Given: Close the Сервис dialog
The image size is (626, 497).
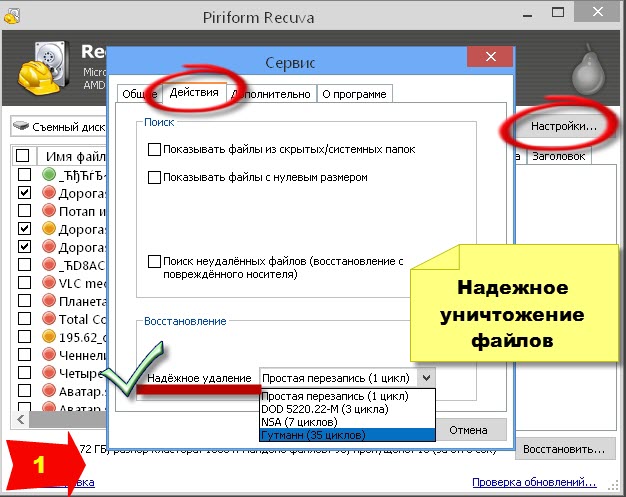Looking at the screenshot, I should tap(491, 57).
